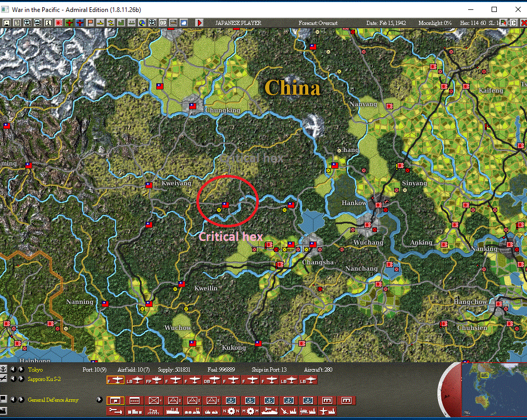527x420 pixels.
Task: Go to previous air unit beside Sapporo Ku S-2
Action: [x=14, y=379]
